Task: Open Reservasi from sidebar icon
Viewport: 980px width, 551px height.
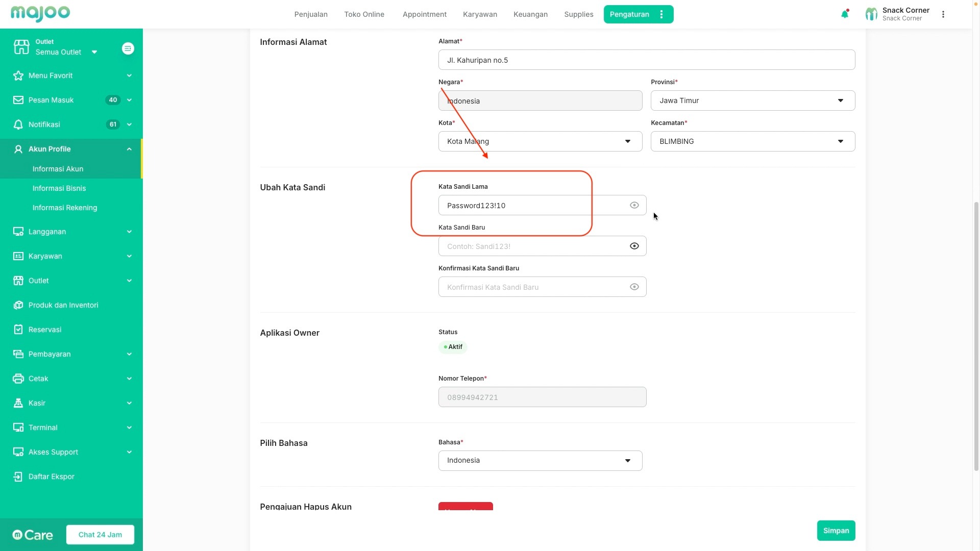Action: click(x=18, y=330)
